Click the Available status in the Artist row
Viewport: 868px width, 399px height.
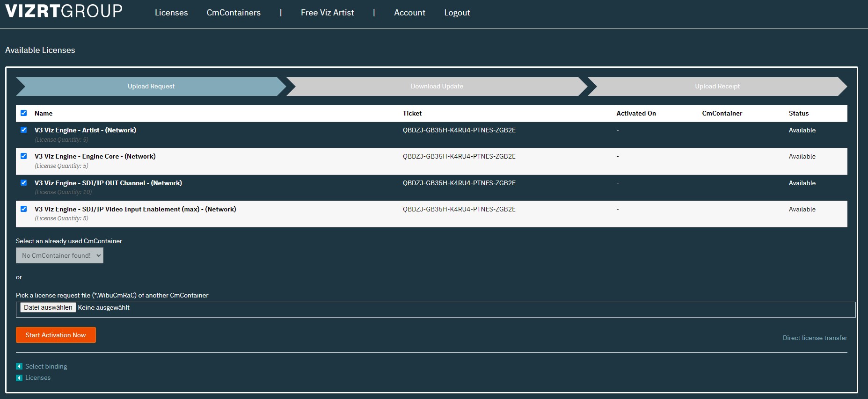(x=802, y=130)
